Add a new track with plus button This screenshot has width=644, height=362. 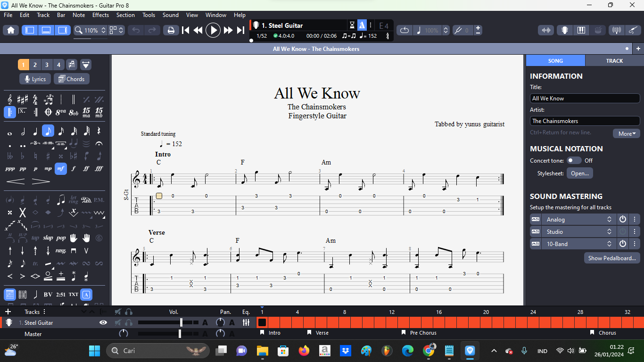8,312
